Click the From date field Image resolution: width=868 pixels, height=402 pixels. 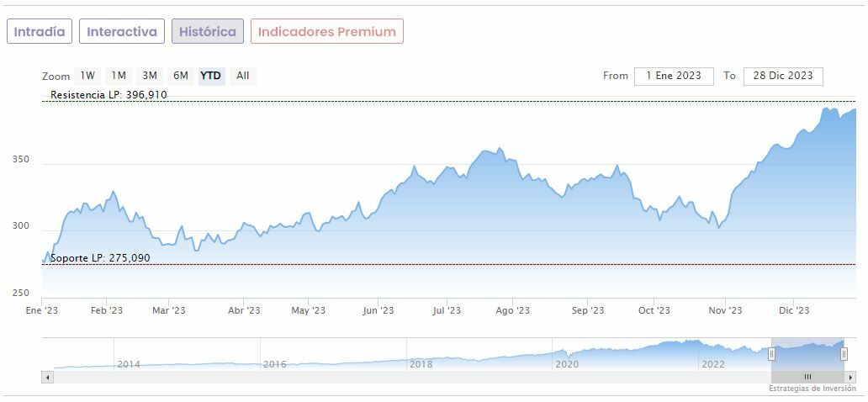[673, 76]
